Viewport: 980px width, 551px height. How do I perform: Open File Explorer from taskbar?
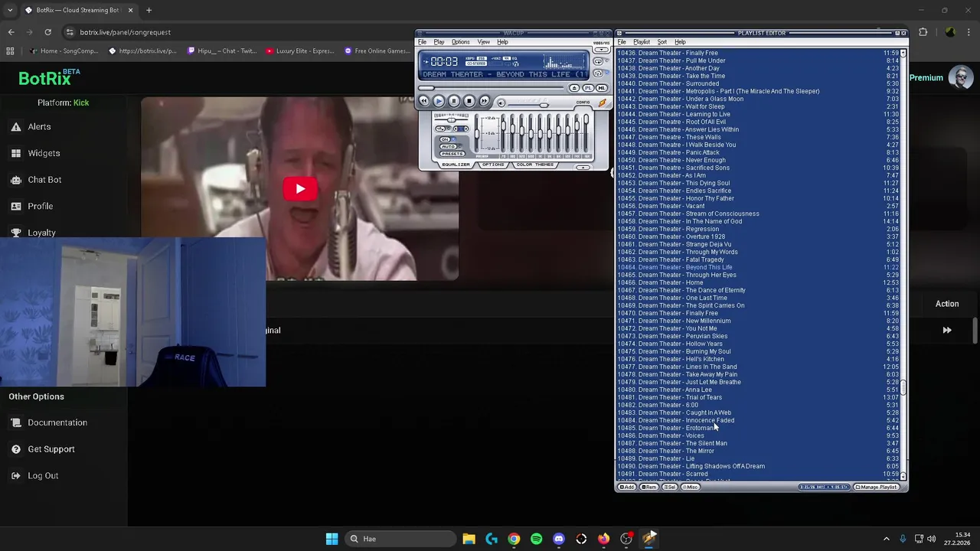point(469,539)
